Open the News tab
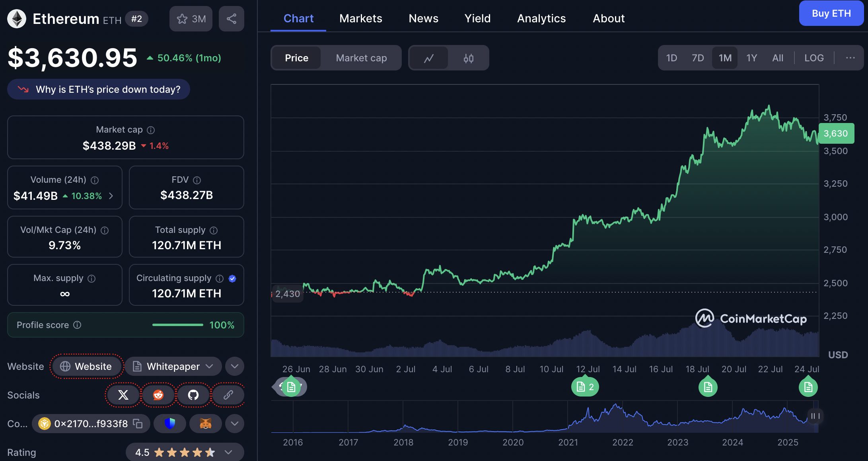868x461 pixels. click(x=424, y=18)
